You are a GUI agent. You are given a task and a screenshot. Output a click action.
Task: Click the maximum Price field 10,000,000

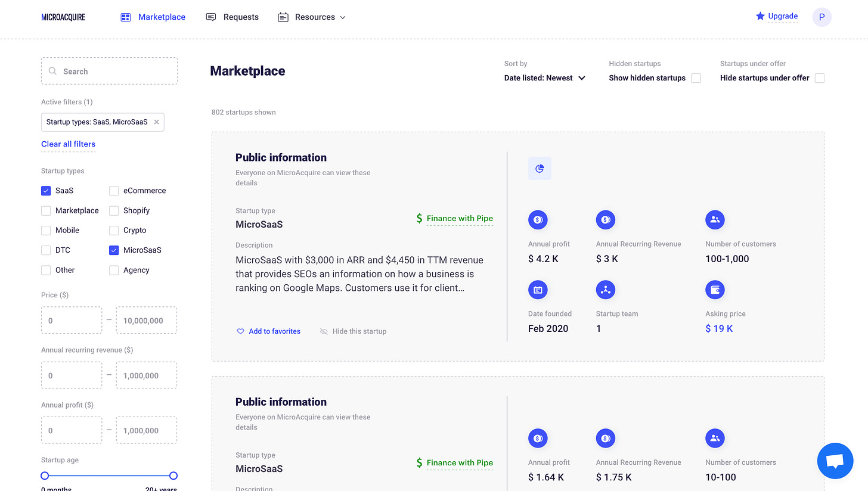tap(147, 321)
